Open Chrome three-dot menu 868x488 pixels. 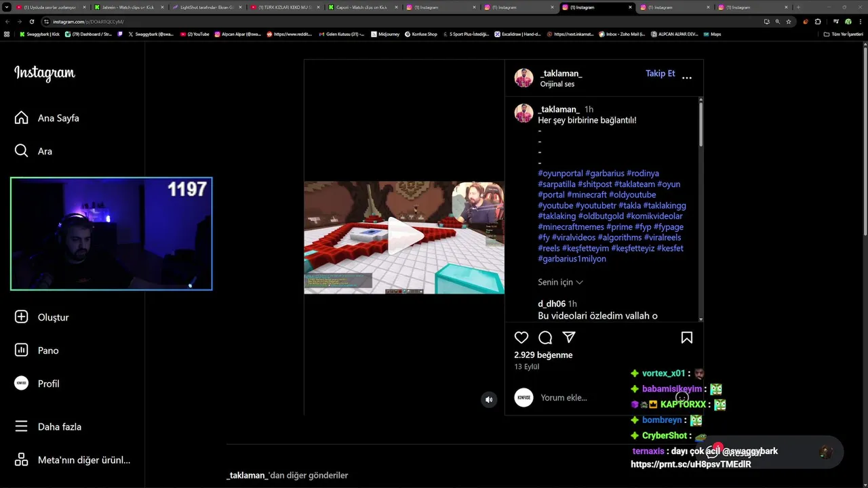[861, 22]
